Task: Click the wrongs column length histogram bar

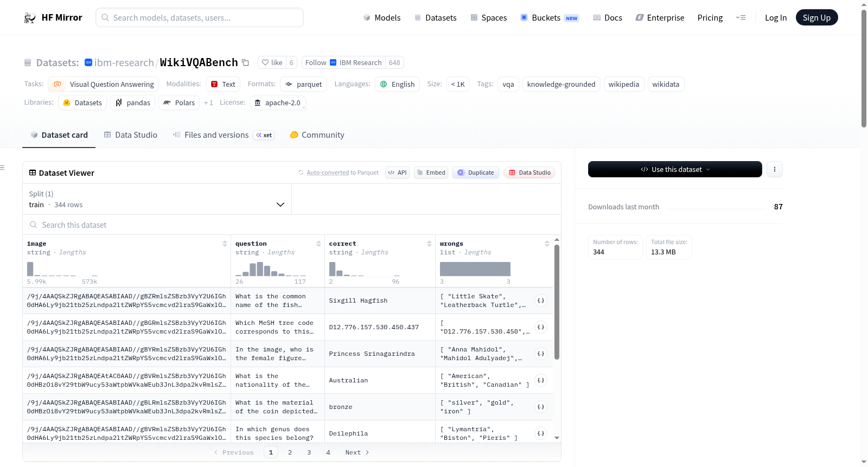Action: 475,269
